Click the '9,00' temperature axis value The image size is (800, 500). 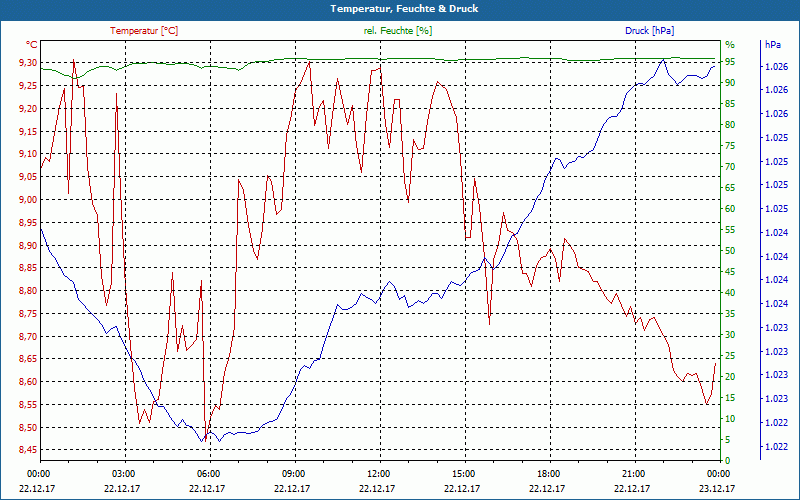coord(28,200)
